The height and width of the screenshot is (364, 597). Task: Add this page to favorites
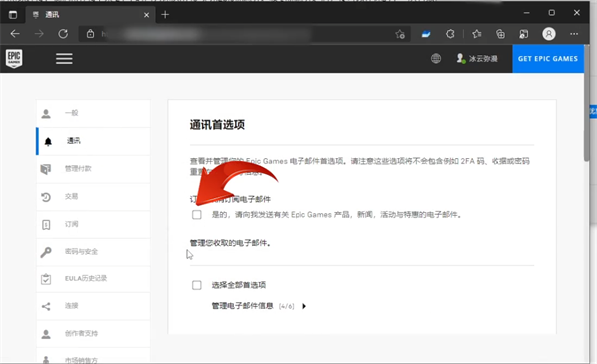pyautogui.click(x=400, y=34)
